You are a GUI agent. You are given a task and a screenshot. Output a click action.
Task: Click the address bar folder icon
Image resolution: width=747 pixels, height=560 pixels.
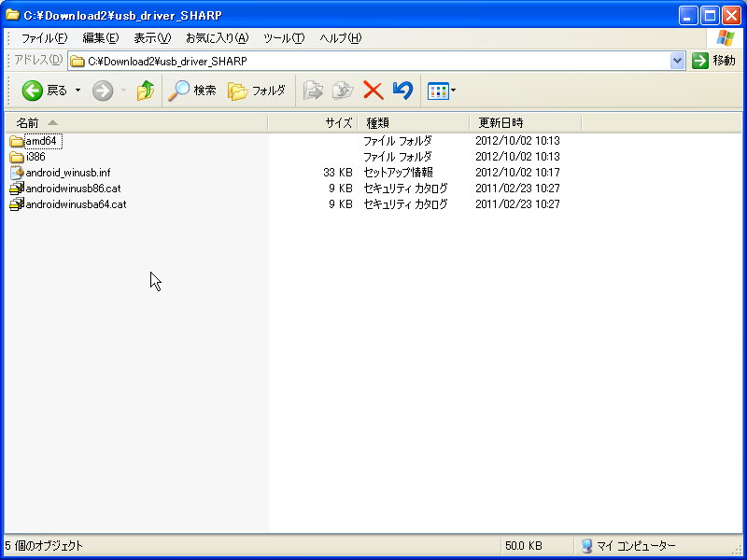78,62
